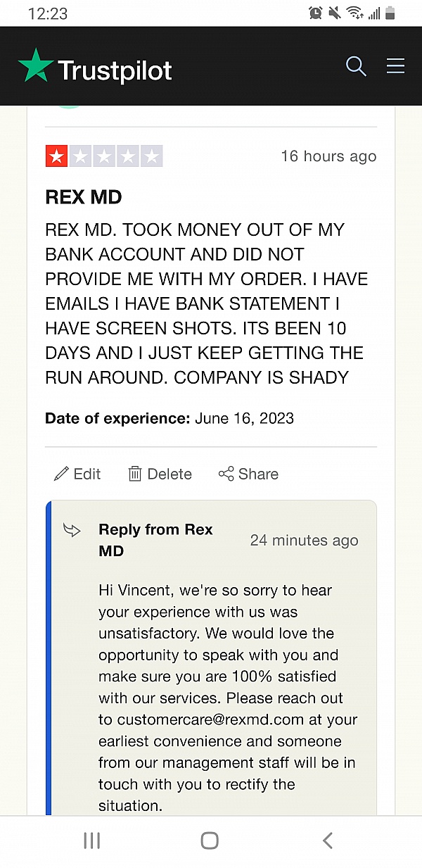Click the trash Delete icon
Viewport: 422px width, 868px height.
pyautogui.click(x=135, y=474)
